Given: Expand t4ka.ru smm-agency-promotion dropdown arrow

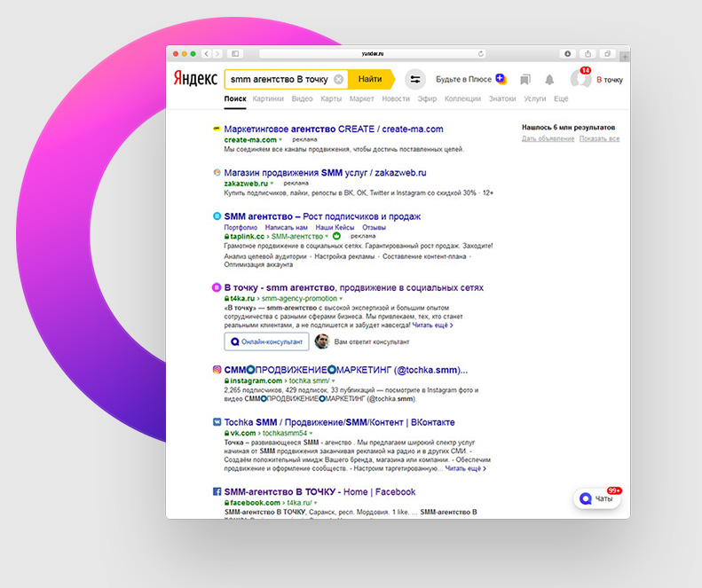Looking at the screenshot, I should pos(341,299).
